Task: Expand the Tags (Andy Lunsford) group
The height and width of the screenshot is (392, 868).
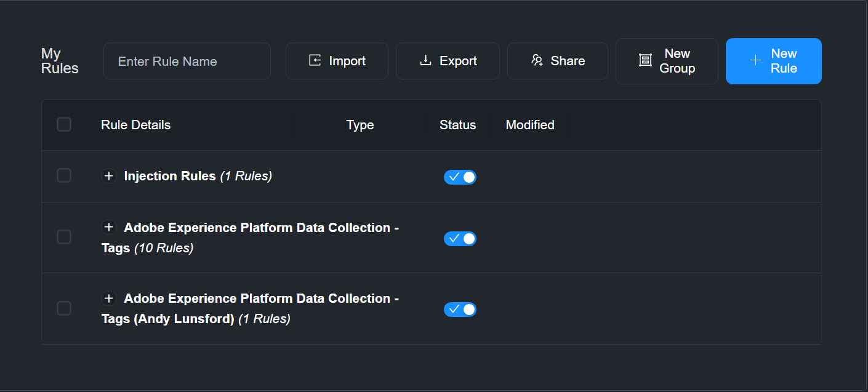Action: point(109,298)
